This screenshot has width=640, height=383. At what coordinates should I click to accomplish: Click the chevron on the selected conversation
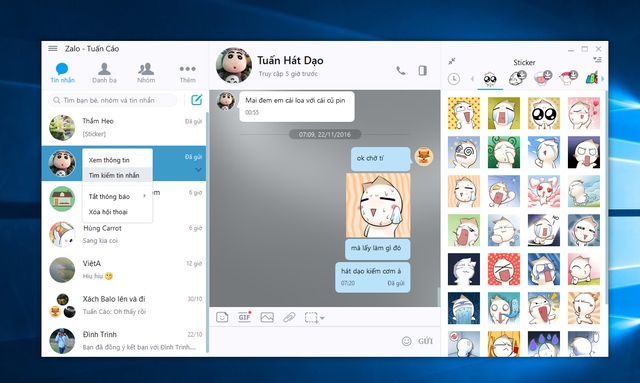pyautogui.click(x=198, y=169)
